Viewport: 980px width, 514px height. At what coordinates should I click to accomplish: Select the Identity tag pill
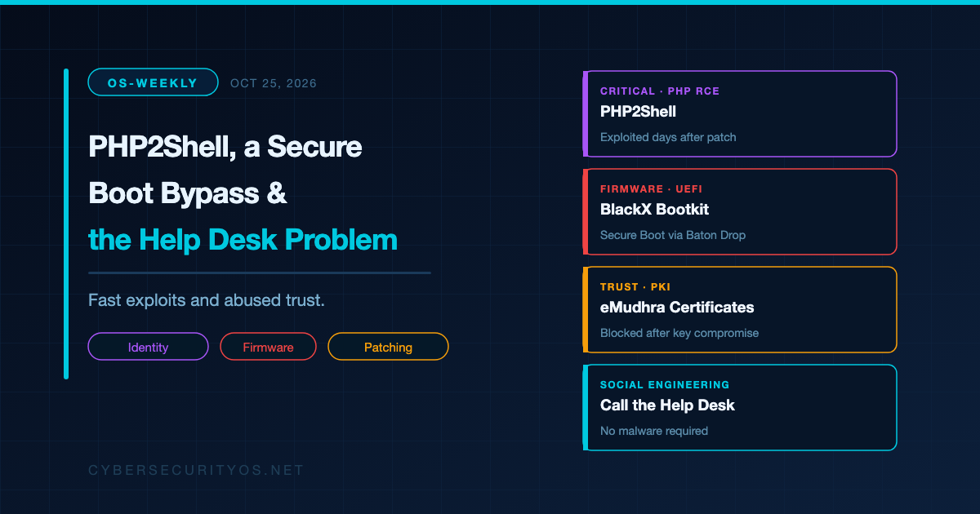(148, 347)
